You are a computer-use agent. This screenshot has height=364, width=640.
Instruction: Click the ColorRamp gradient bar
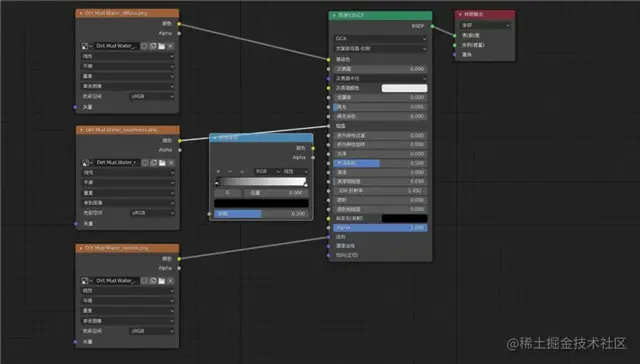261,182
